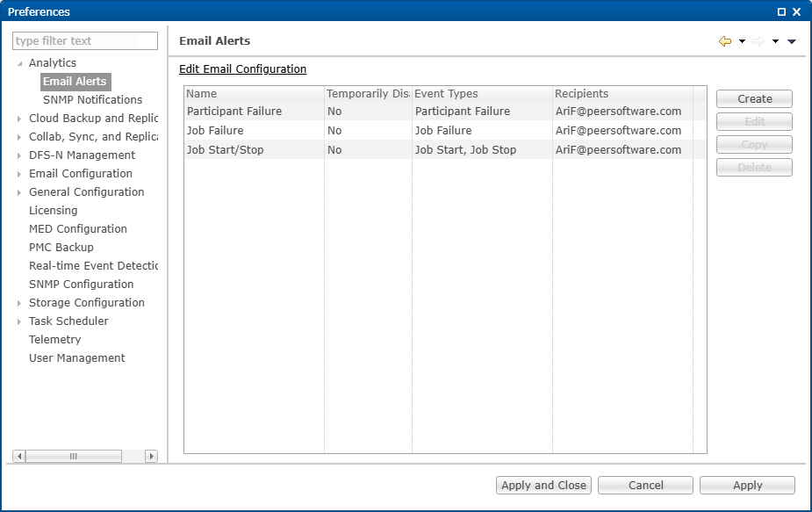Click the Delete button
Image resolution: width=812 pixels, height=512 pixels.
tap(754, 168)
